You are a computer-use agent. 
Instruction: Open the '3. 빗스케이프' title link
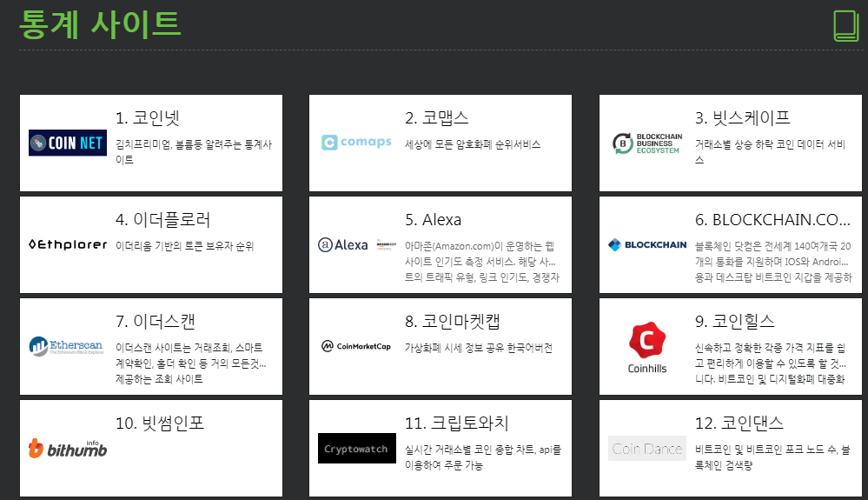point(742,118)
